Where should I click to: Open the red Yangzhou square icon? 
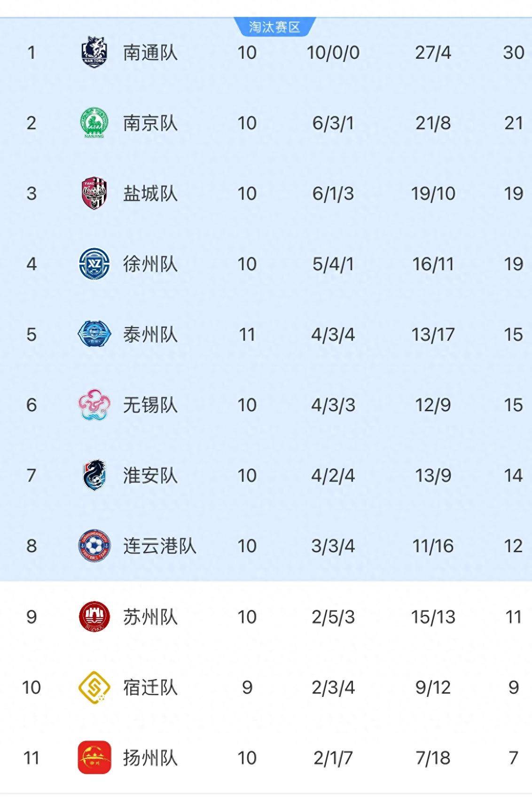point(94,758)
